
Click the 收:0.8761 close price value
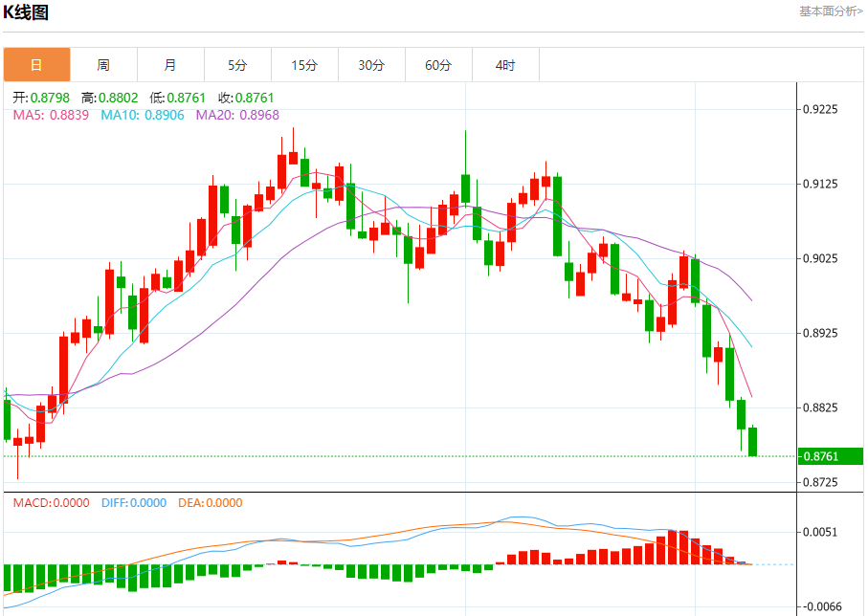click(x=246, y=98)
